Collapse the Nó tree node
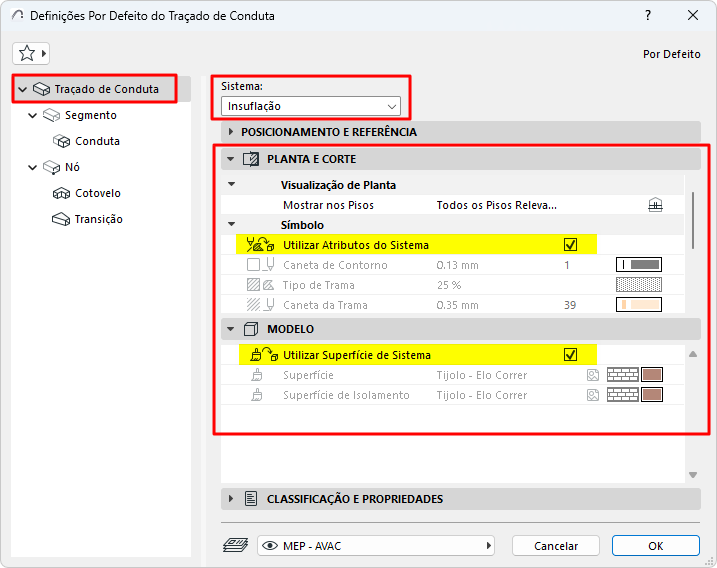Screen dimensions: 717x568 click(32, 167)
